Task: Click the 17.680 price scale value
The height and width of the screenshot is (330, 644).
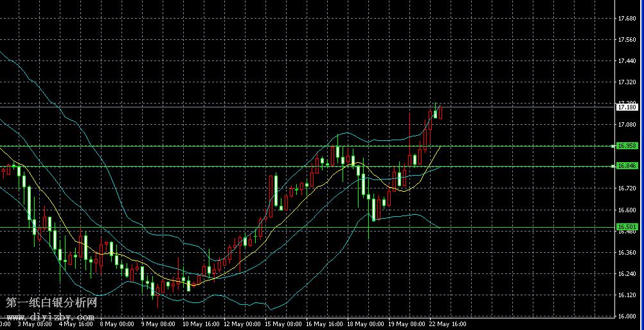Action: pos(627,19)
